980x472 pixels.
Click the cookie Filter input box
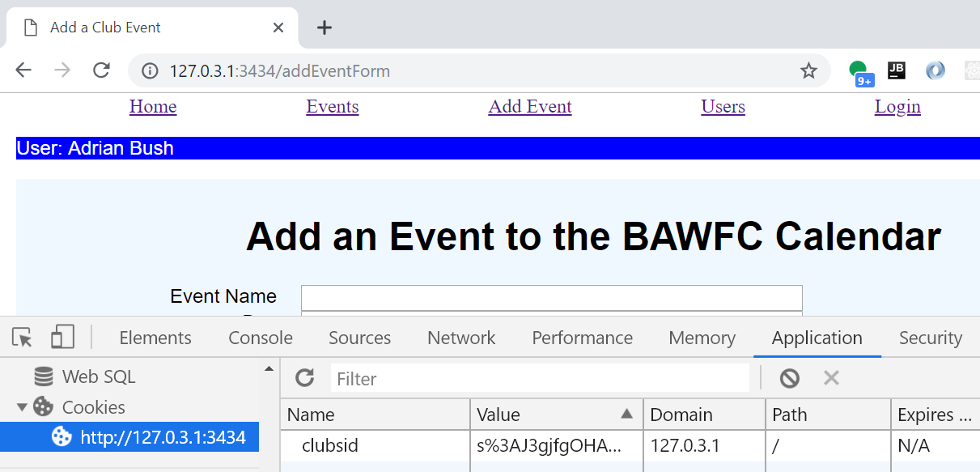pos(540,378)
